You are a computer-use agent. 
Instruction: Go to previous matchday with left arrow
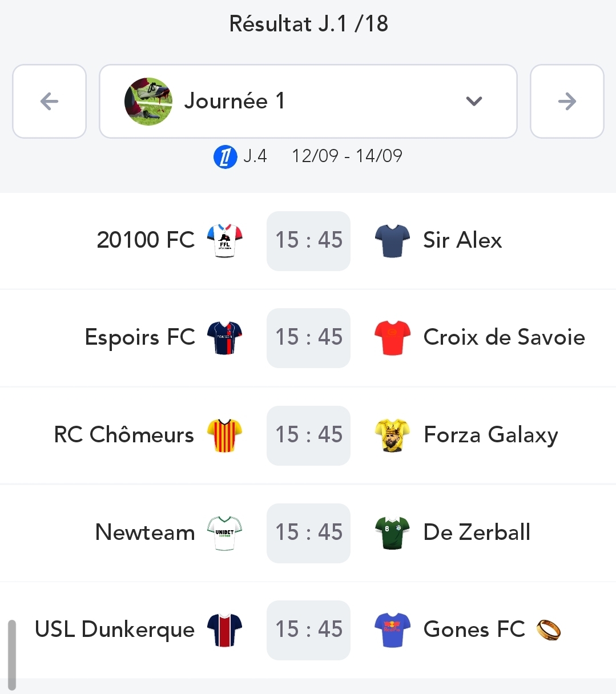[x=50, y=102]
